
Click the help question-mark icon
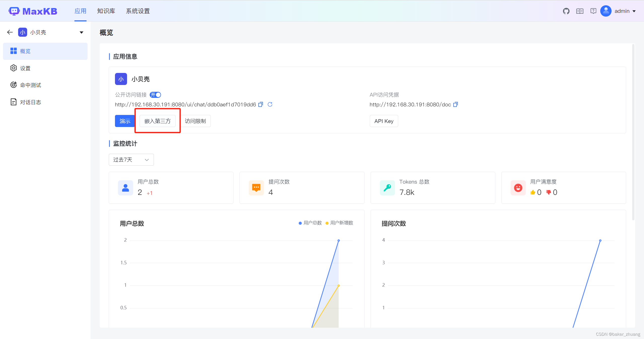coord(593,11)
